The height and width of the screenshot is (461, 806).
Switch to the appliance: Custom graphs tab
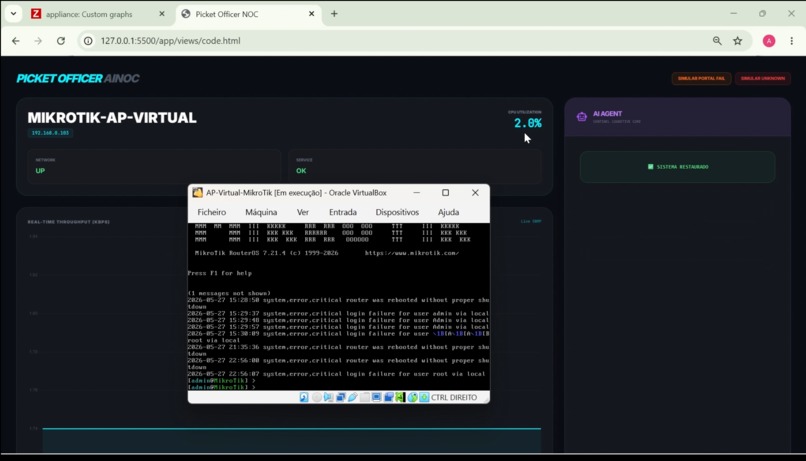click(98, 14)
